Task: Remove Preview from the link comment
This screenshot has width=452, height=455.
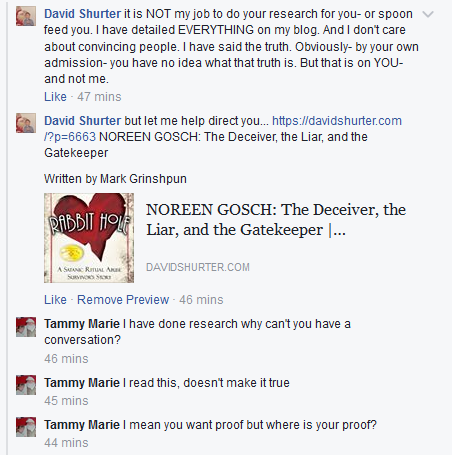Action: coord(123,300)
